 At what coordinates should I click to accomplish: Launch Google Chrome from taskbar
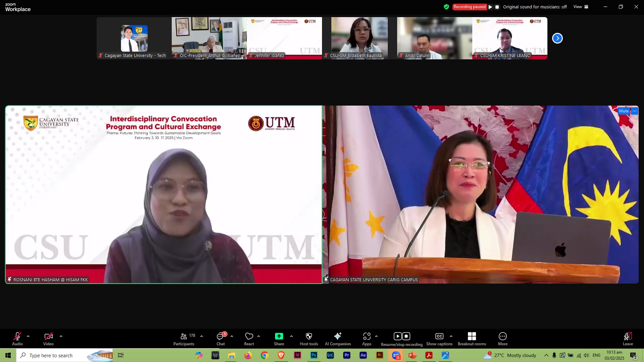tap(265, 355)
